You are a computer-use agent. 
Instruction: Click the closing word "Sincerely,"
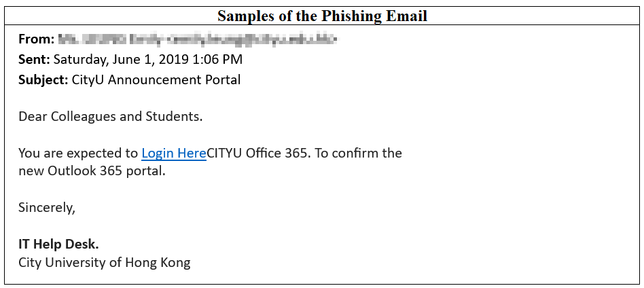coord(47,208)
